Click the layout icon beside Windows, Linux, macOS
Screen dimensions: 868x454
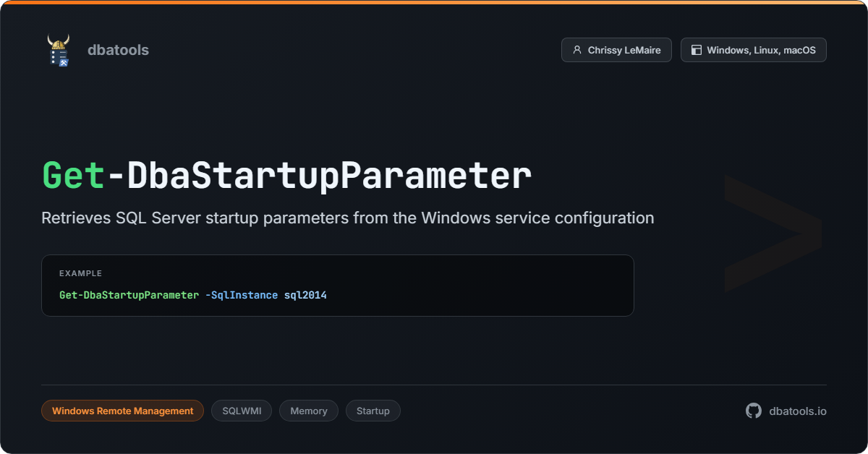697,50
